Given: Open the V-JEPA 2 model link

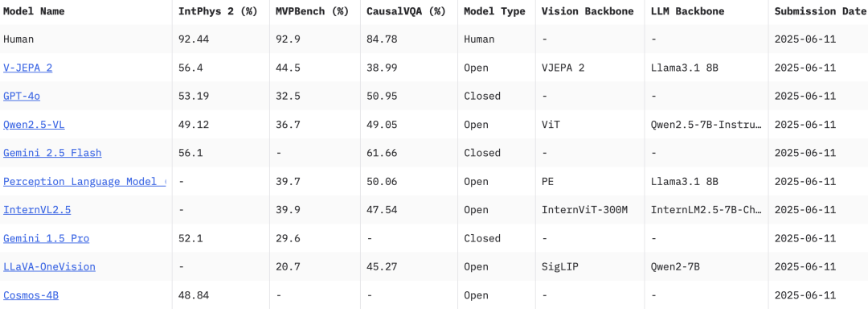Looking at the screenshot, I should [x=27, y=68].
